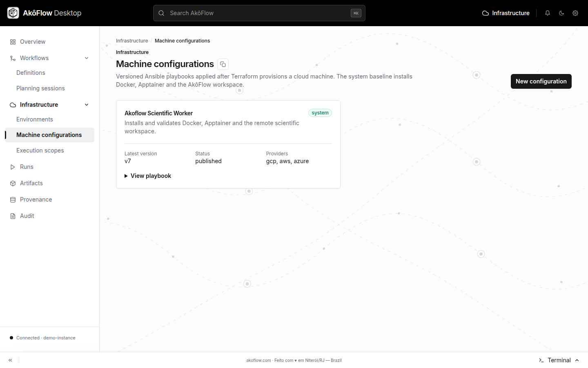Image resolution: width=588 pixels, height=368 pixels.
Task: Collapse the Workflows section chevron
Action: pyautogui.click(x=87, y=58)
